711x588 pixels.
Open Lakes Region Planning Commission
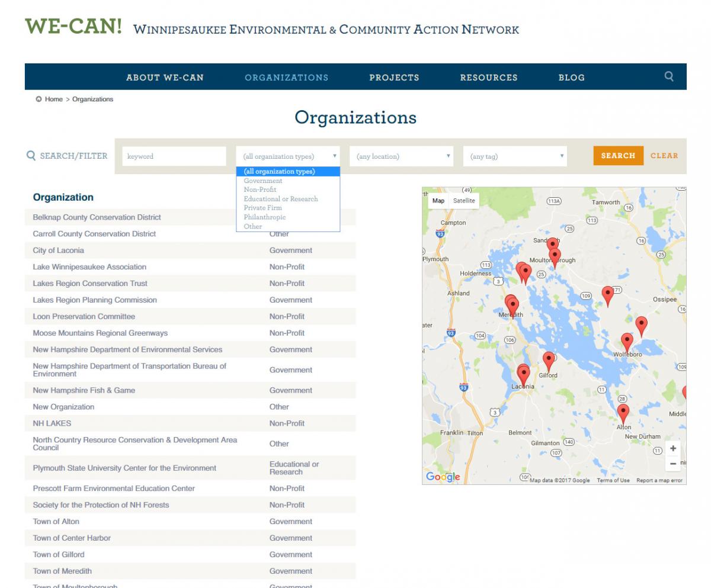click(95, 300)
